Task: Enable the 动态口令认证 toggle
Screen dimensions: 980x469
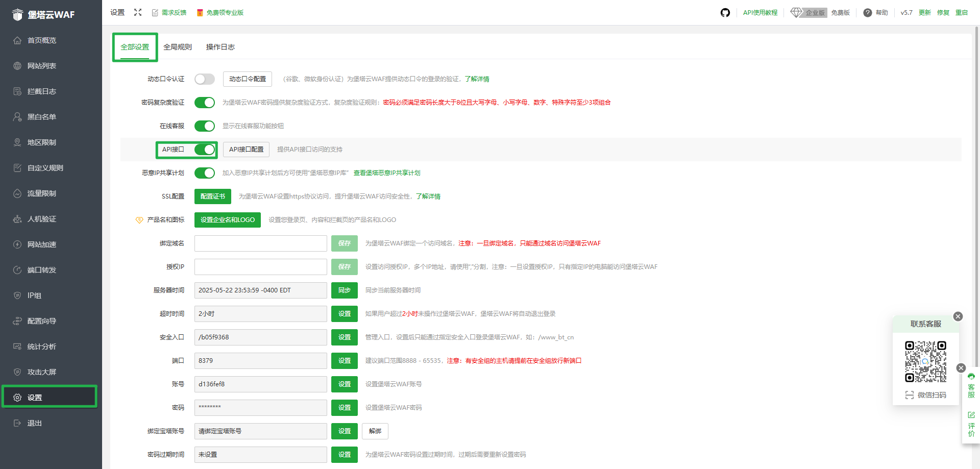Action: (x=205, y=79)
